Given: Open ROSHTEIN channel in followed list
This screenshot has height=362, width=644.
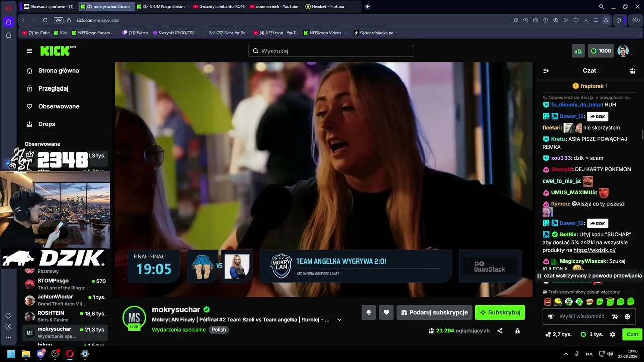Looking at the screenshot, I should [x=65, y=316].
